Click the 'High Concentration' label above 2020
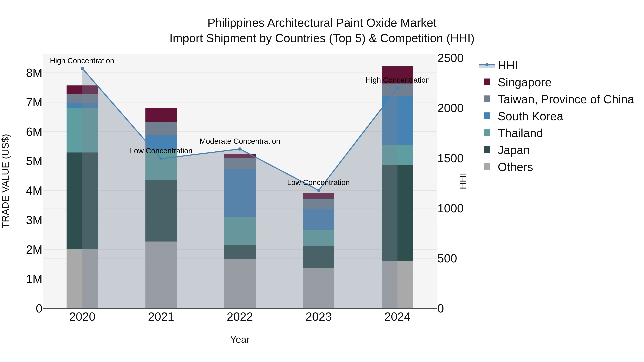644x362 pixels. [82, 61]
